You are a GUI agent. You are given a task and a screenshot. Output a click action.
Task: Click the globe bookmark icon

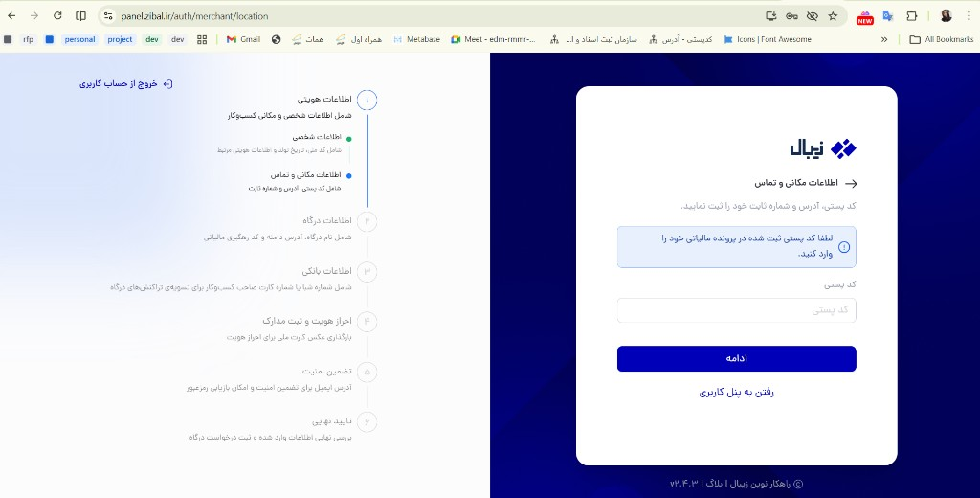277,39
